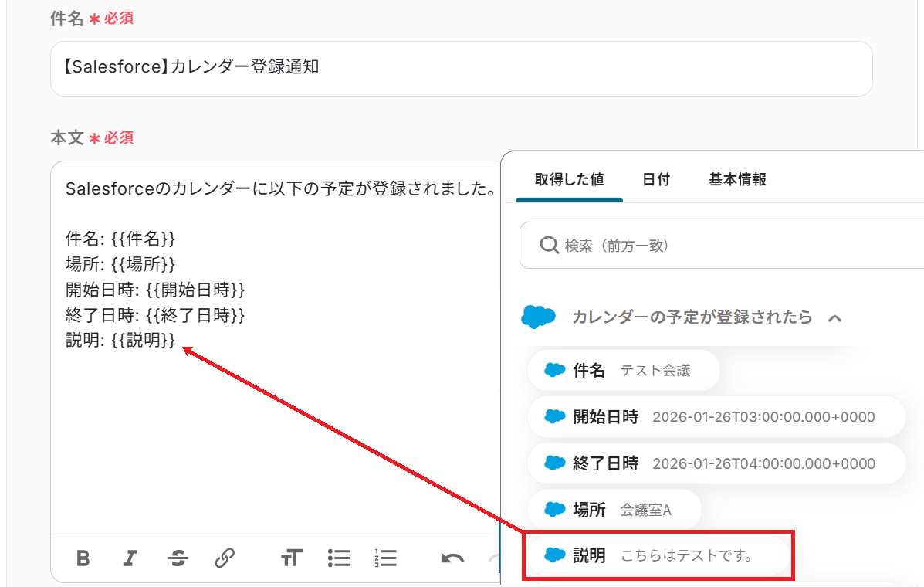
Task: Insert the 件名 テスト会議 value
Action: 624,370
